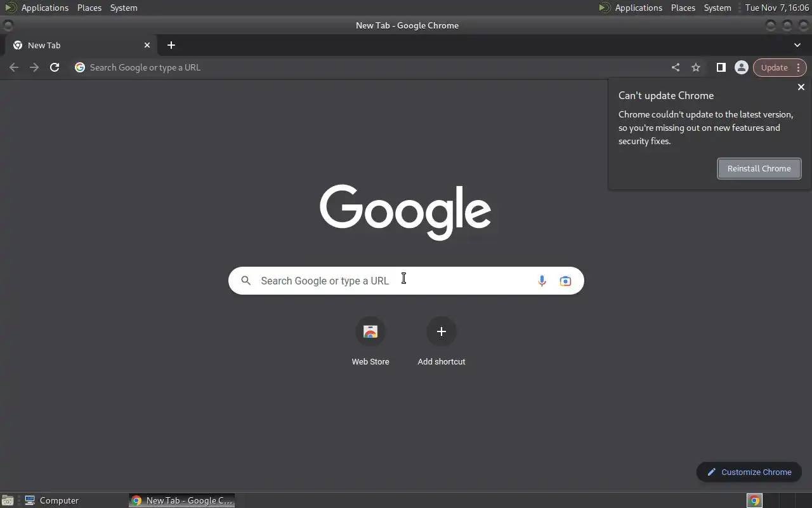Viewport: 812px width, 508px height.
Task: Select the New Tab tab
Action: click(x=80, y=45)
